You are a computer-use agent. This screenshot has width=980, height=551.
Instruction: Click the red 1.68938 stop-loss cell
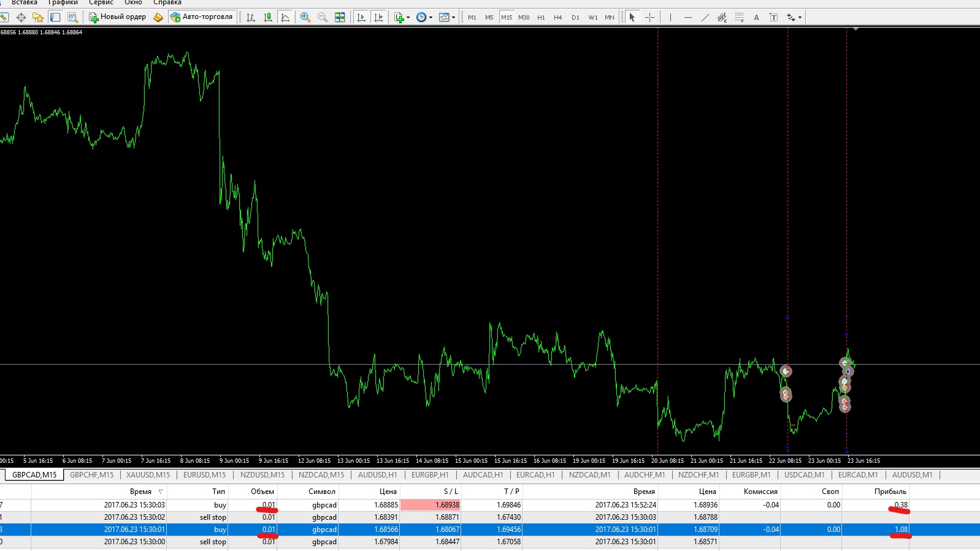[431, 505]
